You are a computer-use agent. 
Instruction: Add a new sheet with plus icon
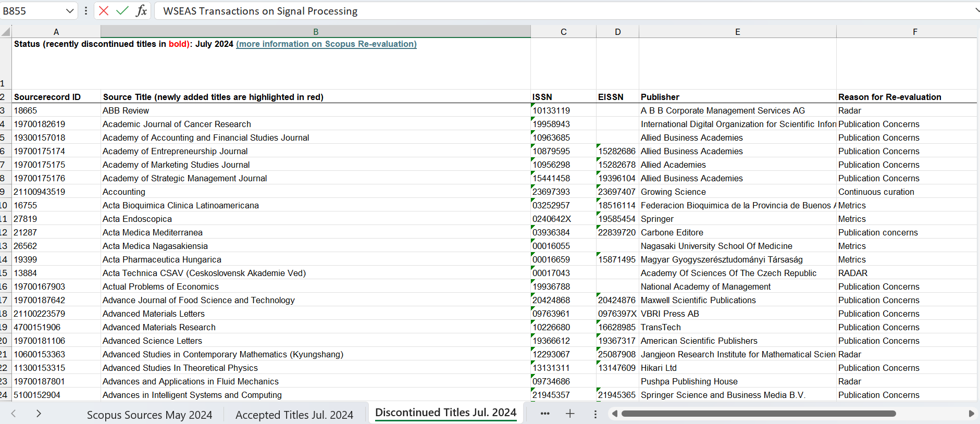(x=570, y=414)
